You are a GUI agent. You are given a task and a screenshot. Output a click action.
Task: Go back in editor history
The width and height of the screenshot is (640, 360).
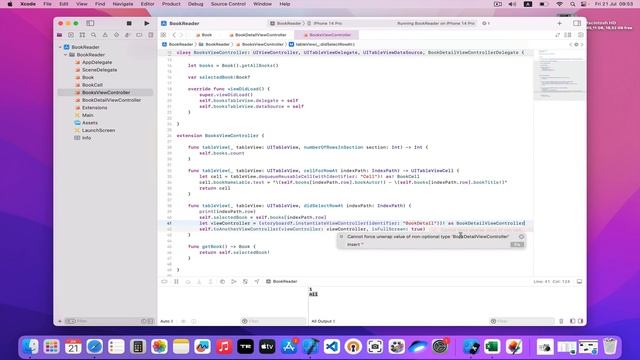pyautogui.click(x=174, y=35)
